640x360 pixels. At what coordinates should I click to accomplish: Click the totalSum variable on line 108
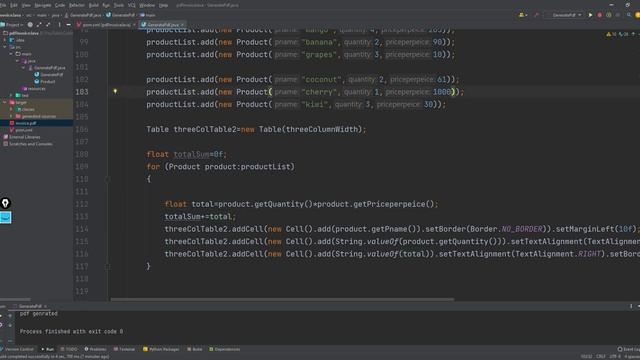pyautogui.click(x=191, y=154)
